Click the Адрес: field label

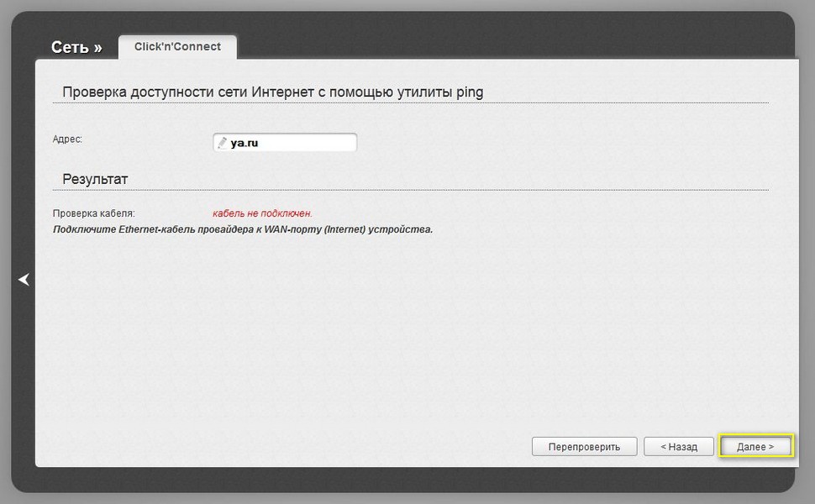pyautogui.click(x=67, y=139)
